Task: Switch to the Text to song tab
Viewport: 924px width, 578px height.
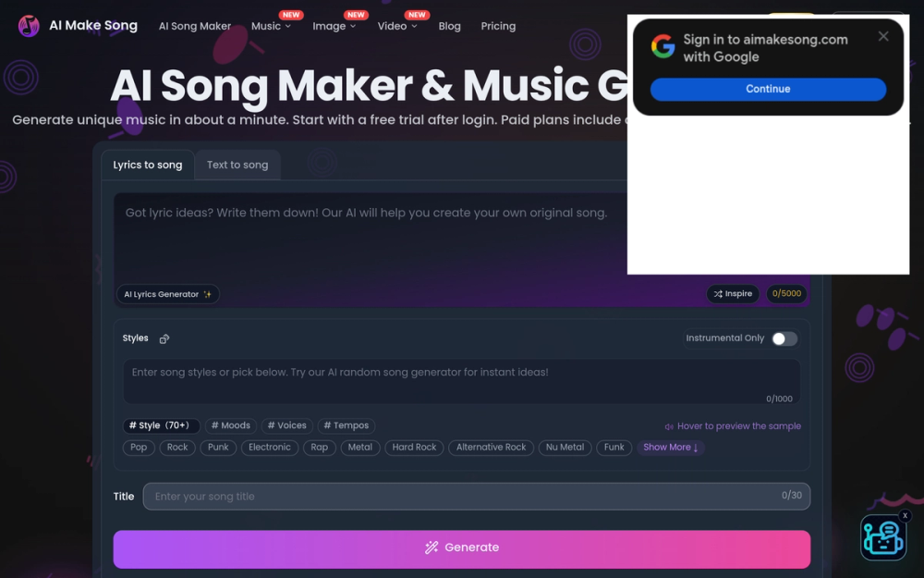Action: (237, 166)
